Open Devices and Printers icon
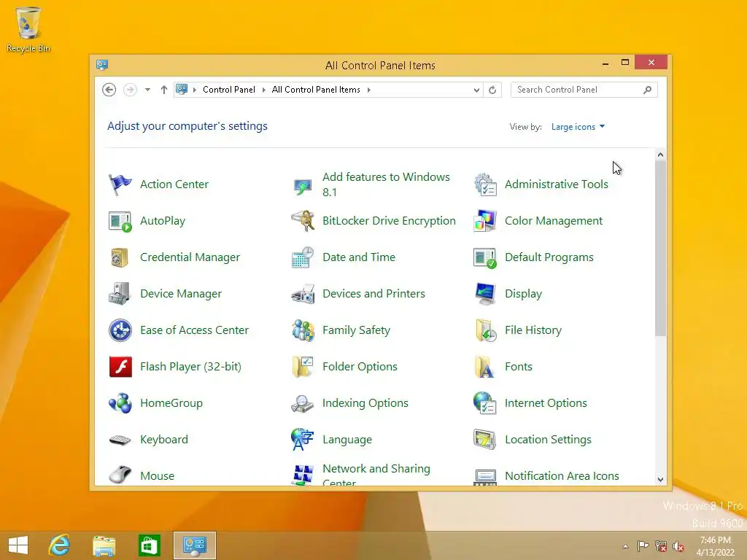Viewport: 747px width, 560px height. coord(303,294)
